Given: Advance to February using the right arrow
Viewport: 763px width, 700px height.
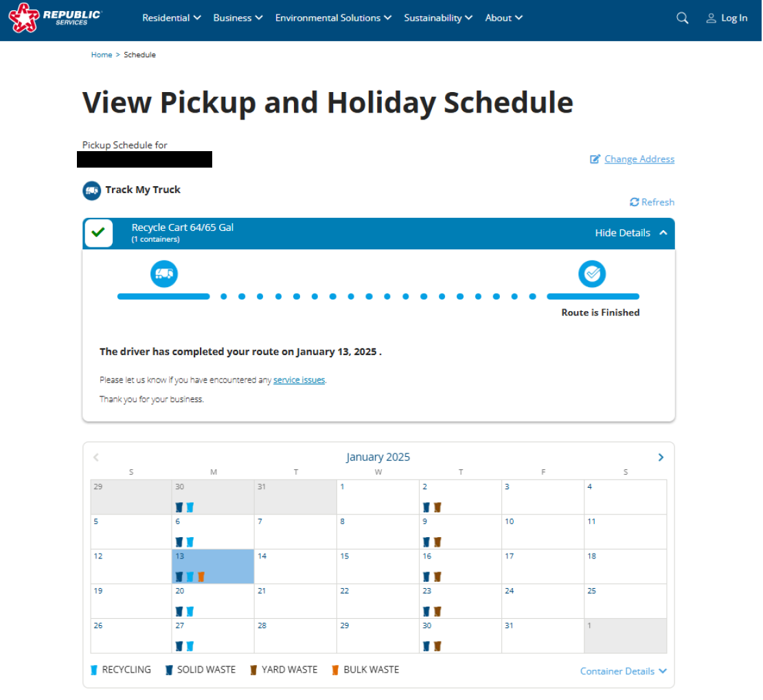Looking at the screenshot, I should click(660, 456).
